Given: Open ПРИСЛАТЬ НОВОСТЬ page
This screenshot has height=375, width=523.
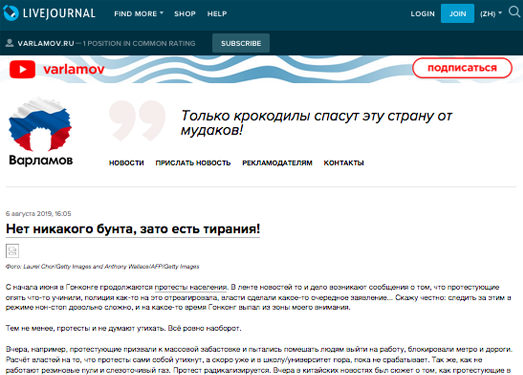Looking at the screenshot, I should [x=193, y=163].
